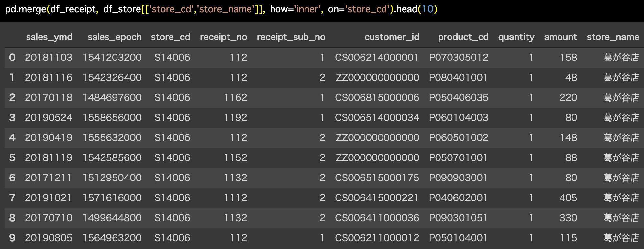Click amount cell 88

(x=571, y=158)
